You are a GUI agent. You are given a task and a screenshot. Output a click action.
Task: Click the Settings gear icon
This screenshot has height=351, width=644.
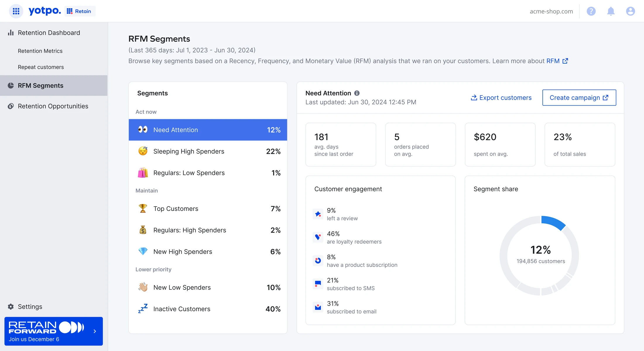point(11,306)
